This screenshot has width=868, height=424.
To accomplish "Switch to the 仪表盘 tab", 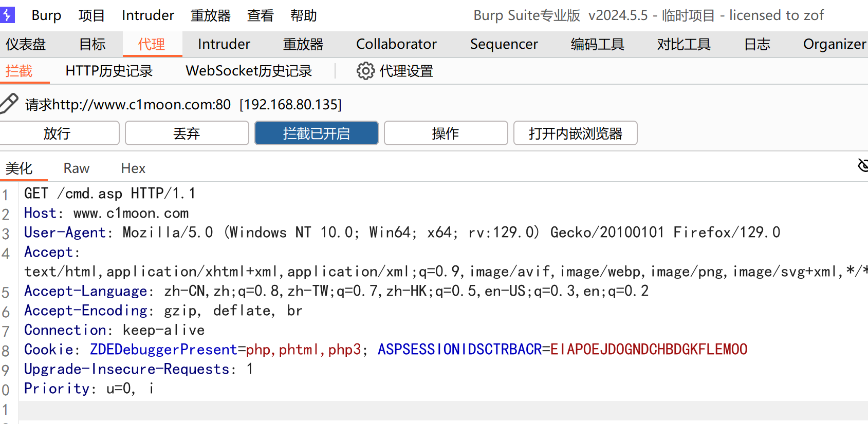I will point(26,44).
